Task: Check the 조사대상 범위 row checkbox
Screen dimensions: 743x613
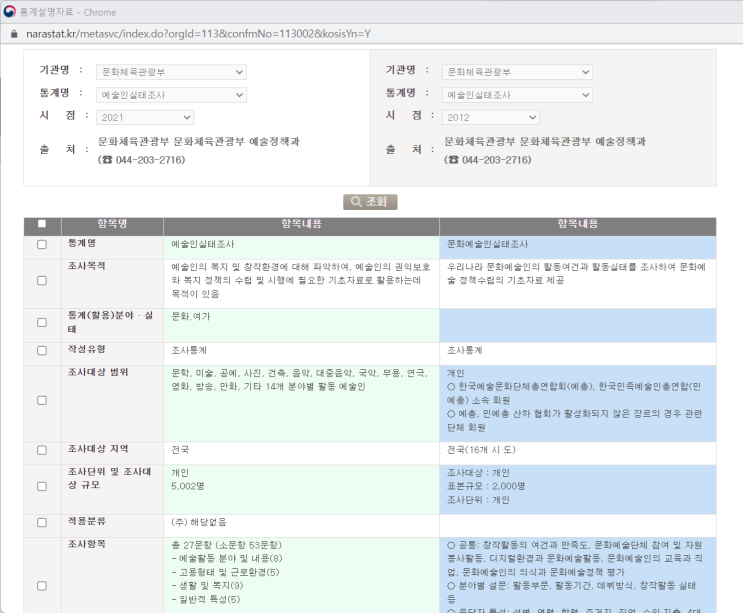Action: pos(42,400)
